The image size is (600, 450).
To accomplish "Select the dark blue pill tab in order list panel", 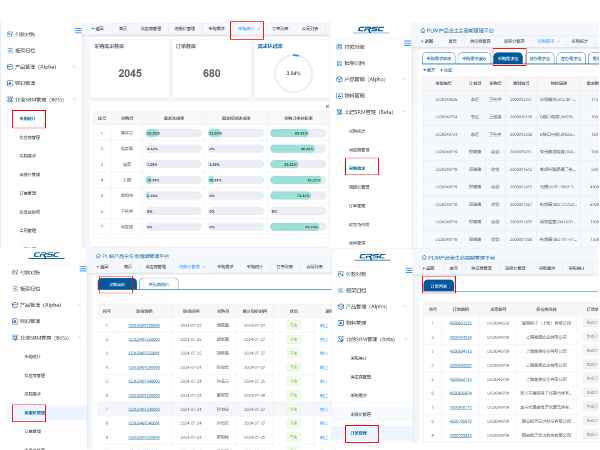I will click(439, 286).
